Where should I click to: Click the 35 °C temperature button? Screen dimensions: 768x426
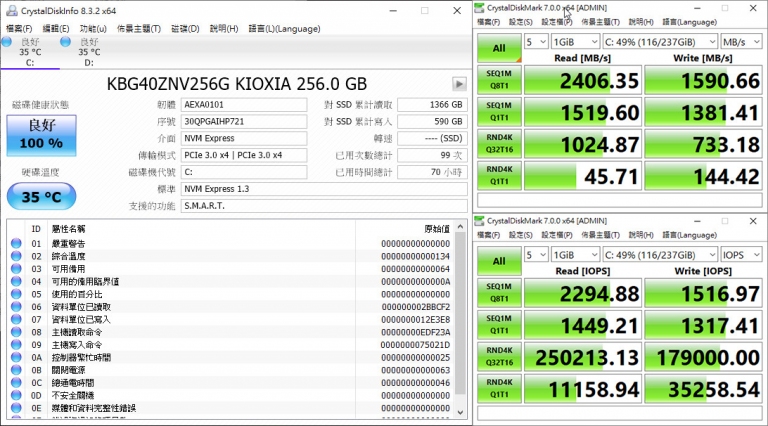[42, 196]
